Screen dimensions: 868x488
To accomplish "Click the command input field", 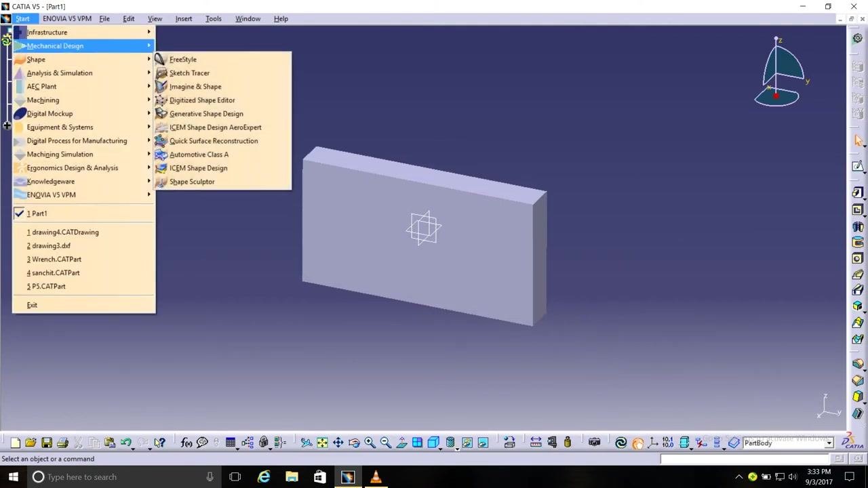I will pyautogui.click(x=745, y=459).
